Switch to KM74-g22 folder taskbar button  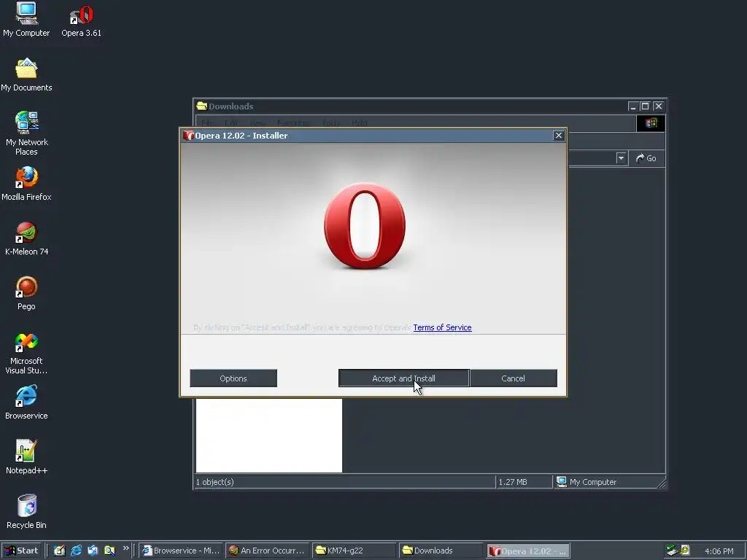pos(354,551)
